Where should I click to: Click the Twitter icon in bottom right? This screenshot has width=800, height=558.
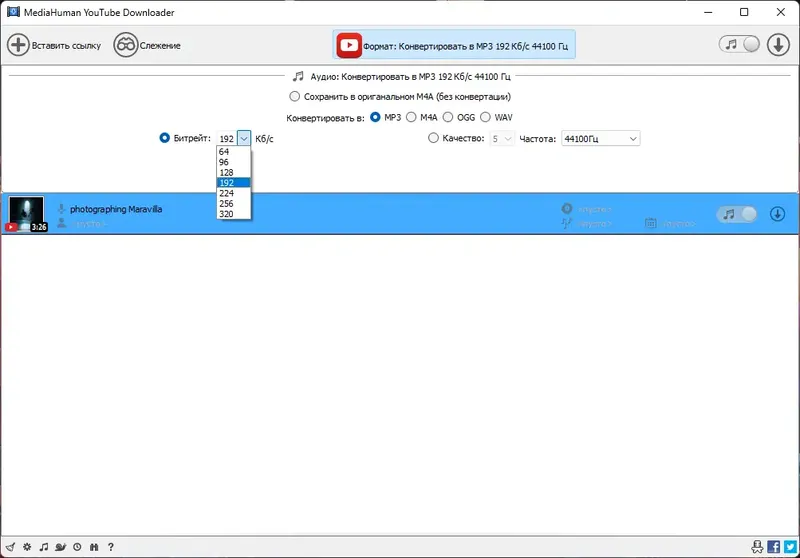pos(791,547)
